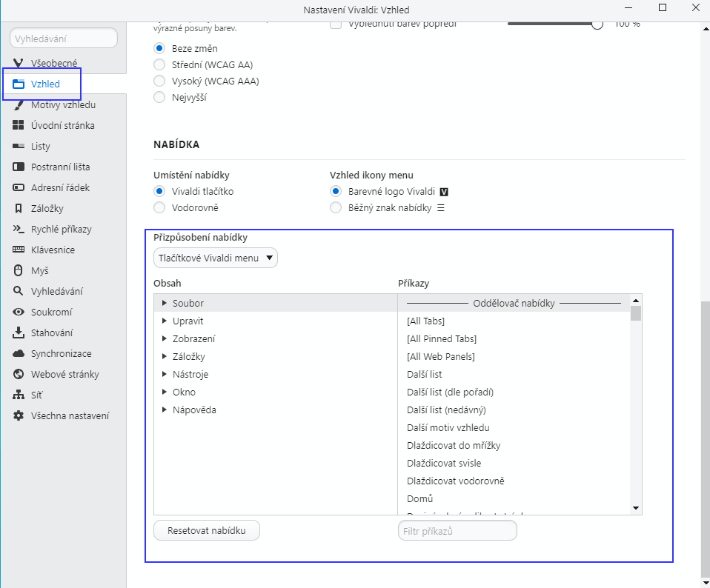
Task: Click the Soukromí eye icon
Action: pos(18,312)
